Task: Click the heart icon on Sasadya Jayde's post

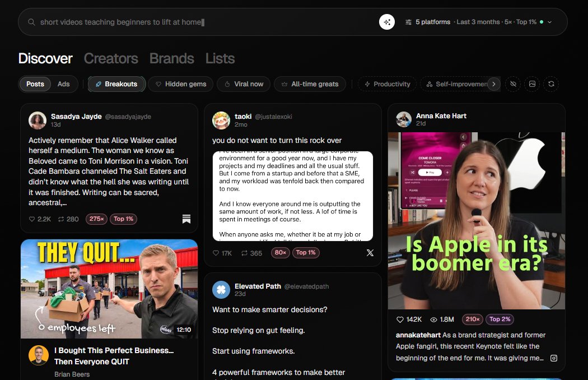Action: click(x=32, y=219)
